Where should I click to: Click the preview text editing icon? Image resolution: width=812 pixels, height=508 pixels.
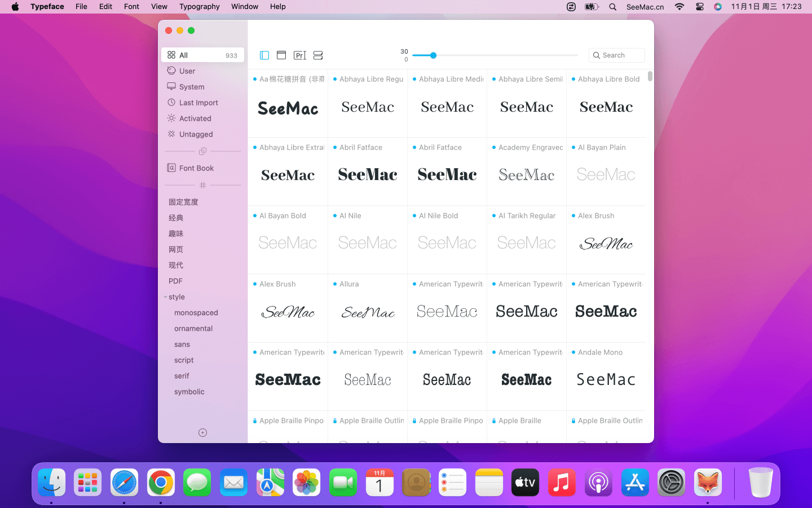click(300, 55)
